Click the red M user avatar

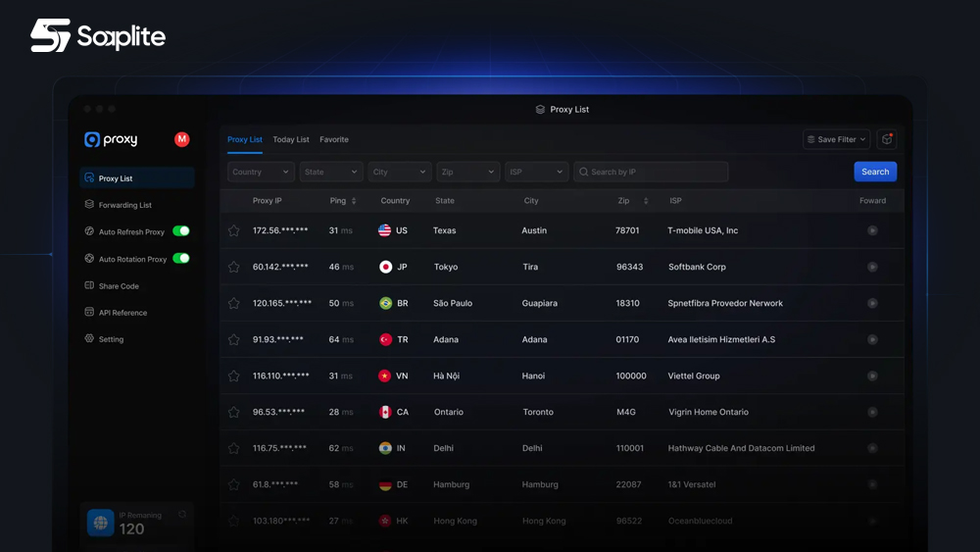(181, 139)
